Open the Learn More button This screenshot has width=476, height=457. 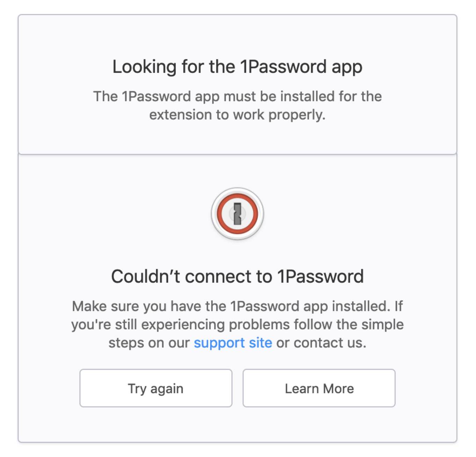tap(319, 388)
